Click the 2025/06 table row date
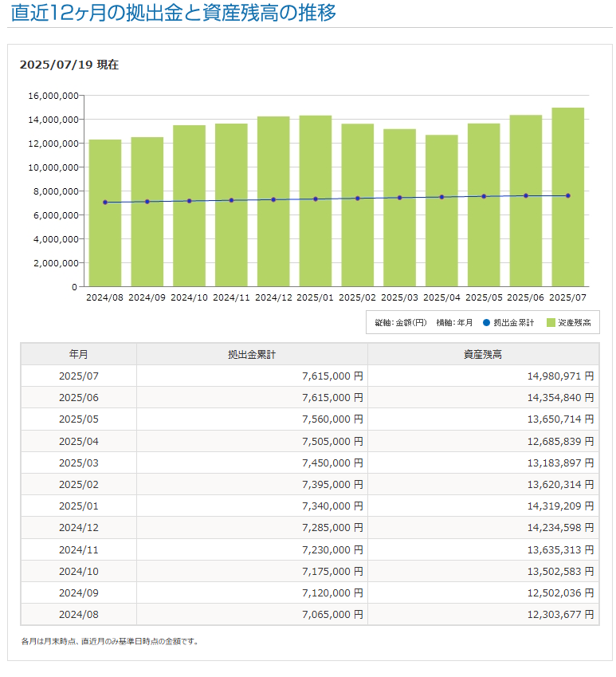The width and height of the screenshot is (616, 677). tap(79, 398)
